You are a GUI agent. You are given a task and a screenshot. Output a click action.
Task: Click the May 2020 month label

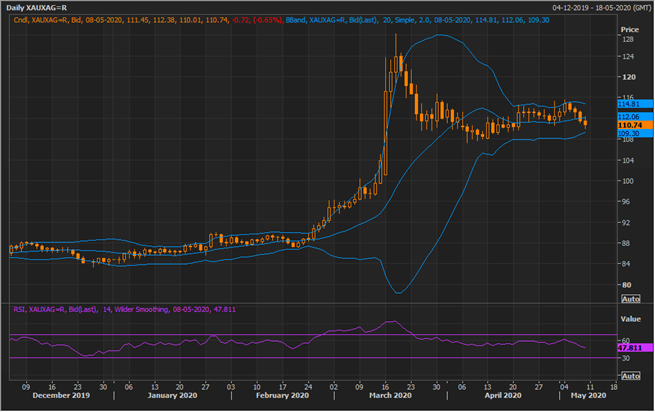pos(588,395)
